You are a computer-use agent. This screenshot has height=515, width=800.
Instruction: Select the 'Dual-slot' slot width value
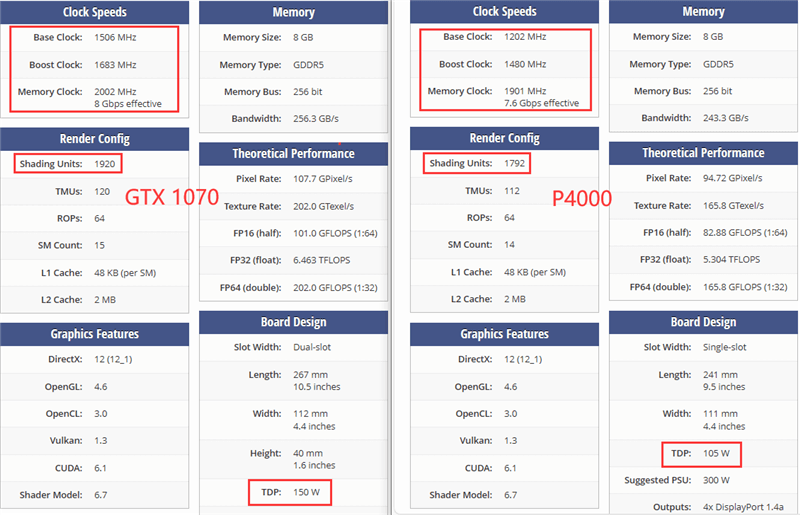[x=312, y=347]
